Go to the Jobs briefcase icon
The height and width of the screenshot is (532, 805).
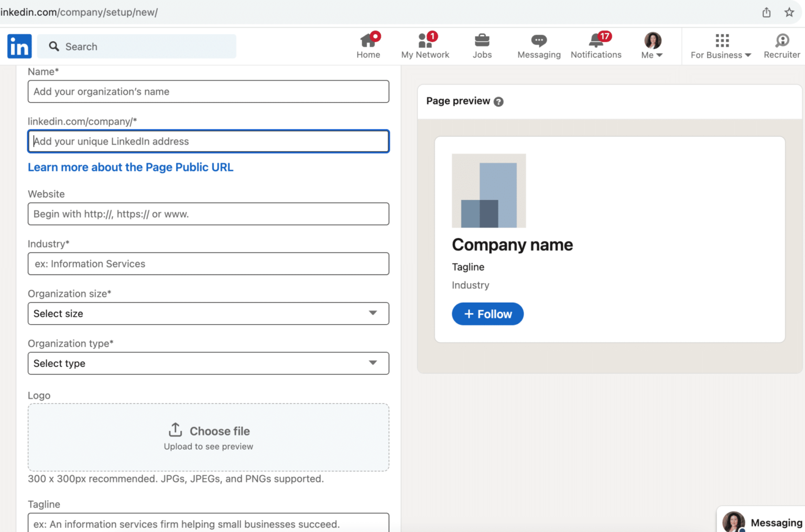[x=482, y=41]
